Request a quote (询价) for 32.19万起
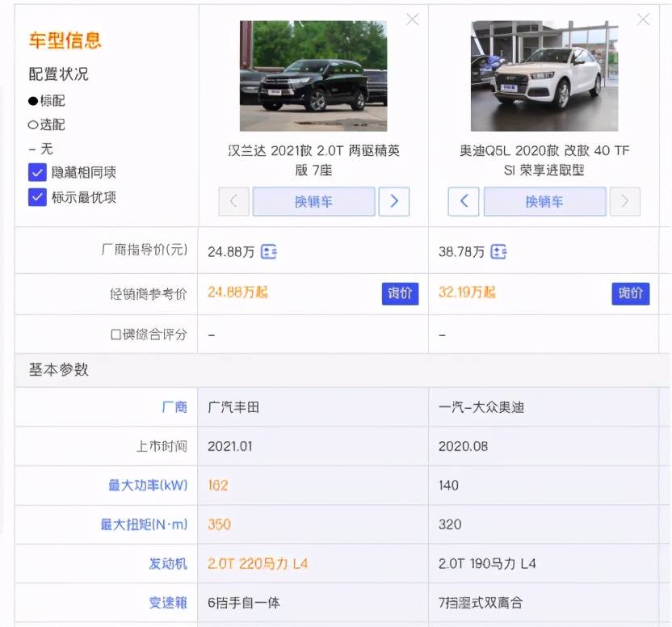This screenshot has width=672, height=627. point(631,293)
